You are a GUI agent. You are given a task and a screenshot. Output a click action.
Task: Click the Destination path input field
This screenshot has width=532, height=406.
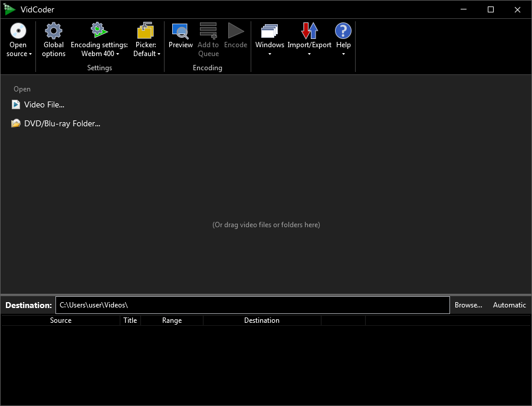click(x=253, y=305)
